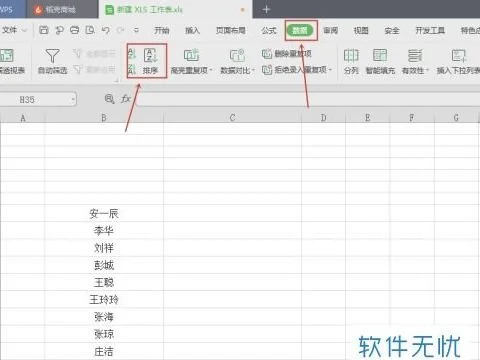Select the cell containing 刘祥
Screen dimensions: 480x360
click(x=104, y=248)
